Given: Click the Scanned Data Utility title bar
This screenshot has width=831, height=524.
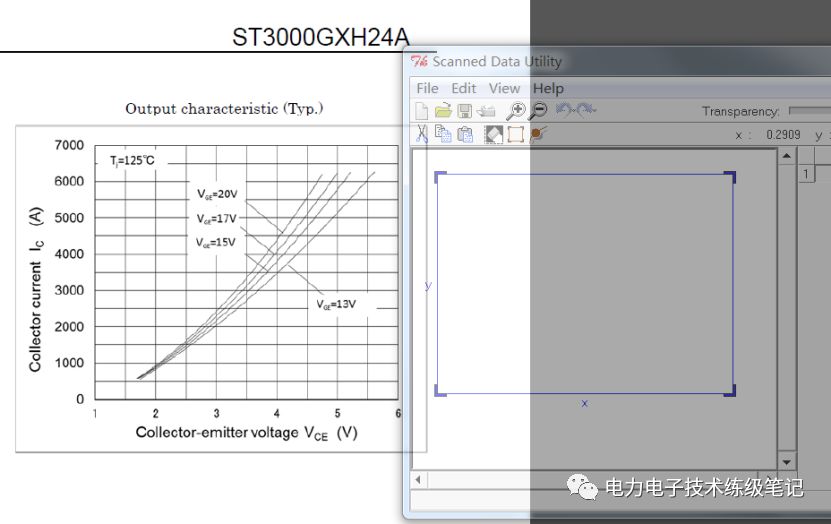Looking at the screenshot, I should coord(617,62).
